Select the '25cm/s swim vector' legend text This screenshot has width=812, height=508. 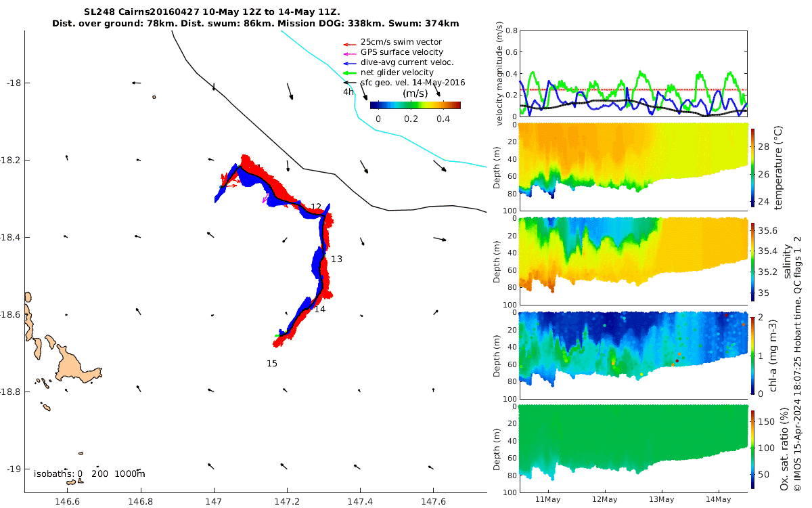(401, 42)
